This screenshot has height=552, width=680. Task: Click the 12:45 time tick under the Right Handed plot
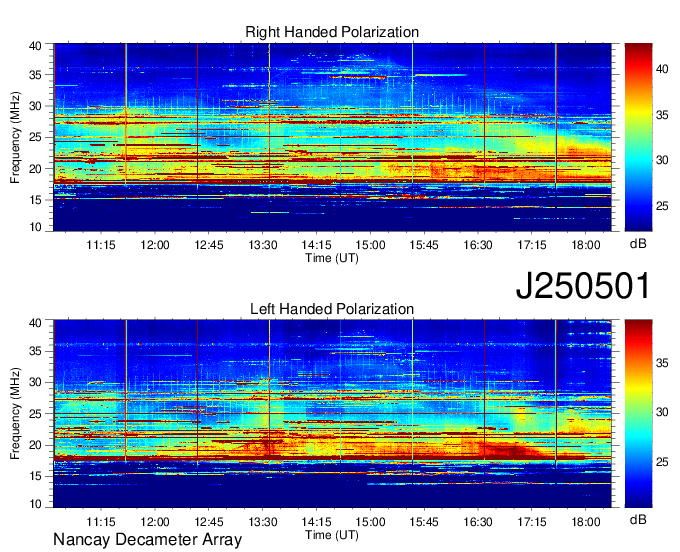tap(209, 245)
